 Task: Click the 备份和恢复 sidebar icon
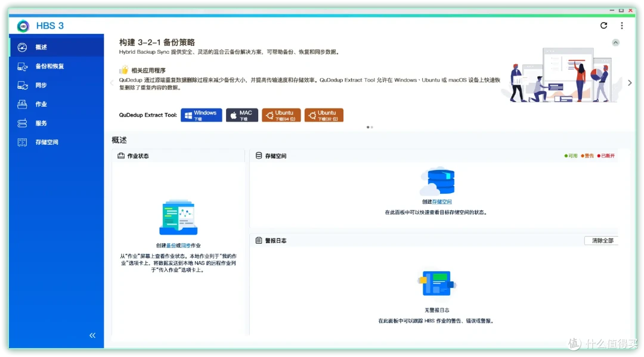[22, 66]
